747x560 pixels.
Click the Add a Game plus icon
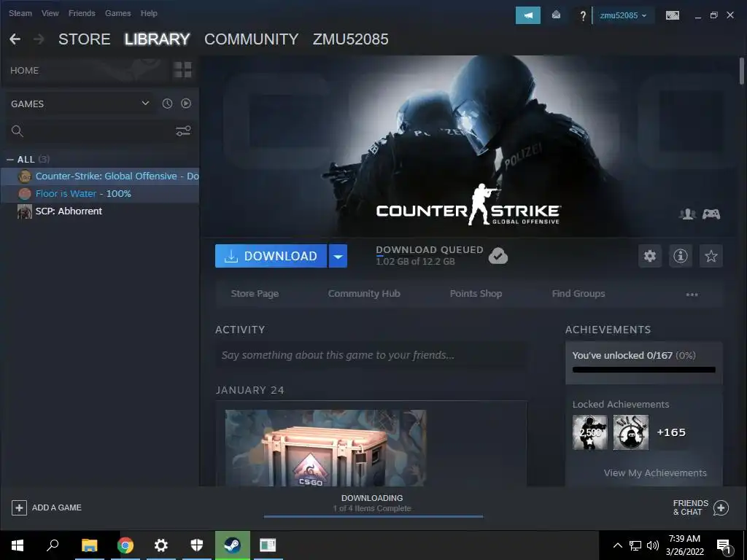pos(19,507)
